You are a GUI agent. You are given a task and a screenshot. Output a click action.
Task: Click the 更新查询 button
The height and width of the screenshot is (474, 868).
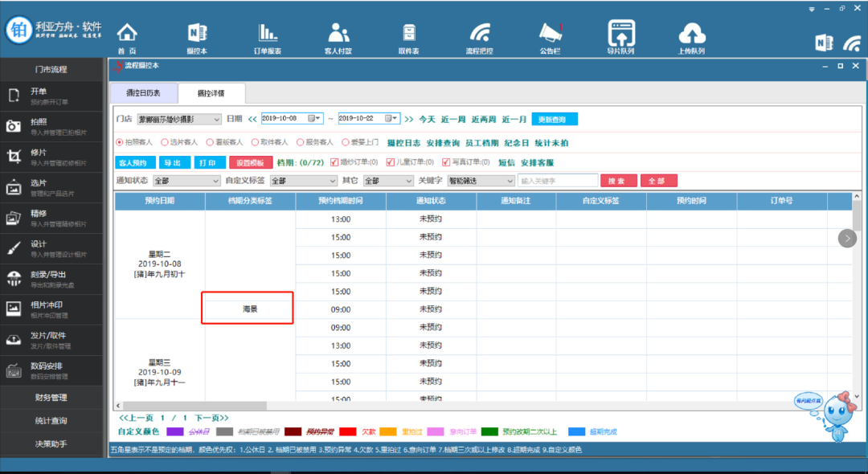(x=555, y=118)
